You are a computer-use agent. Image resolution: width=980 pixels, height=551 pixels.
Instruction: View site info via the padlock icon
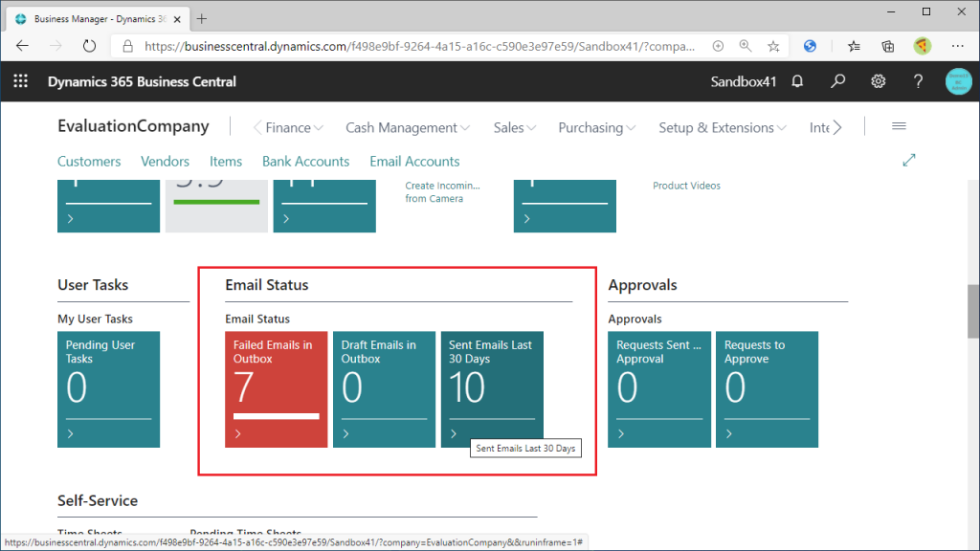(127, 46)
